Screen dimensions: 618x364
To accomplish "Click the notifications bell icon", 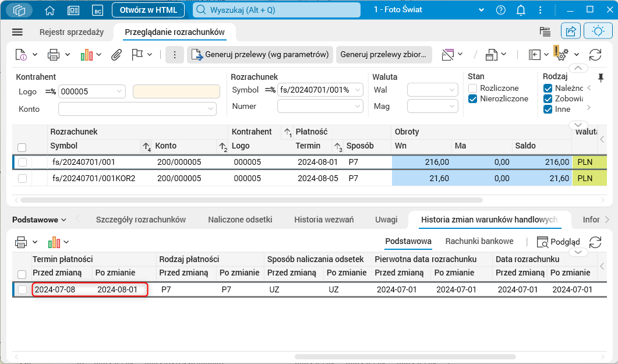I will pos(521,10).
